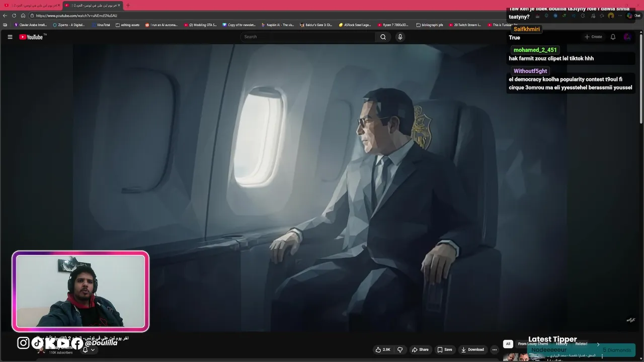Image resolution: width=644 pixels, height=362 pixels.
Task: Reload the current page
Action: (14, 16)
